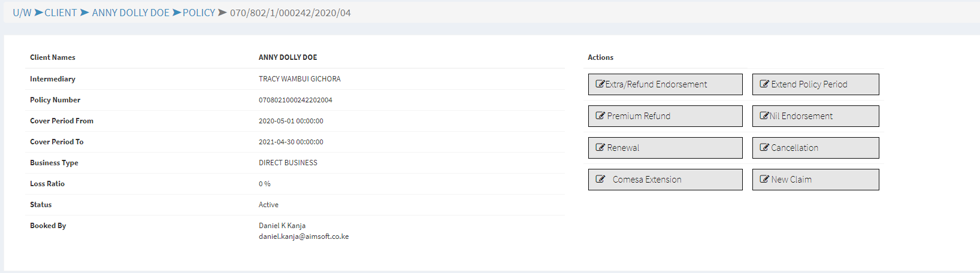Screen dimensions: 980x273
Task: Click the edit icon on Extra/Refund Endorsement
Action: pyautogui.click(x=600, y=84)
